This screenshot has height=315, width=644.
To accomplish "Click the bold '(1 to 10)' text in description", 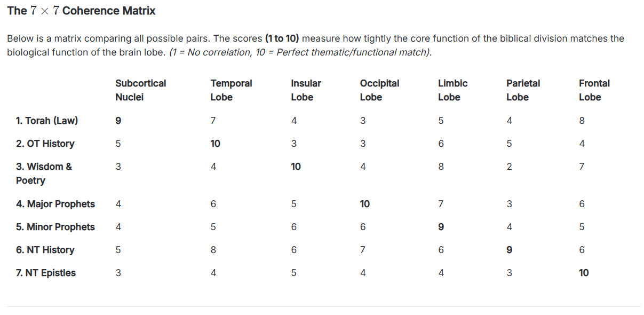I will (282, 38).
